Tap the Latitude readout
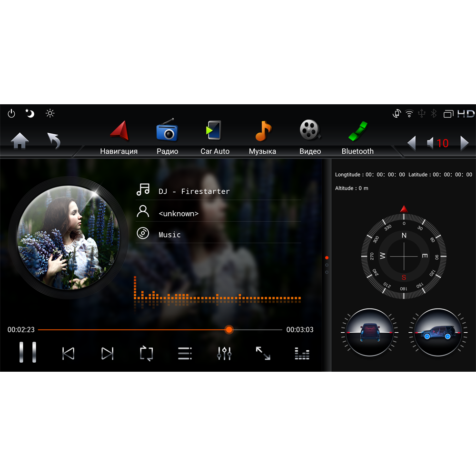The height and width of the screenshot is (476, 476). pyautogui.click(x=440, y=175)
